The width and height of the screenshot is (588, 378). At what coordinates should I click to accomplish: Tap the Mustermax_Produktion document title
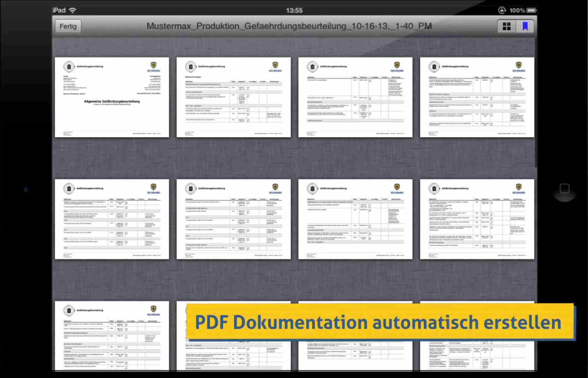pos(289,26)
